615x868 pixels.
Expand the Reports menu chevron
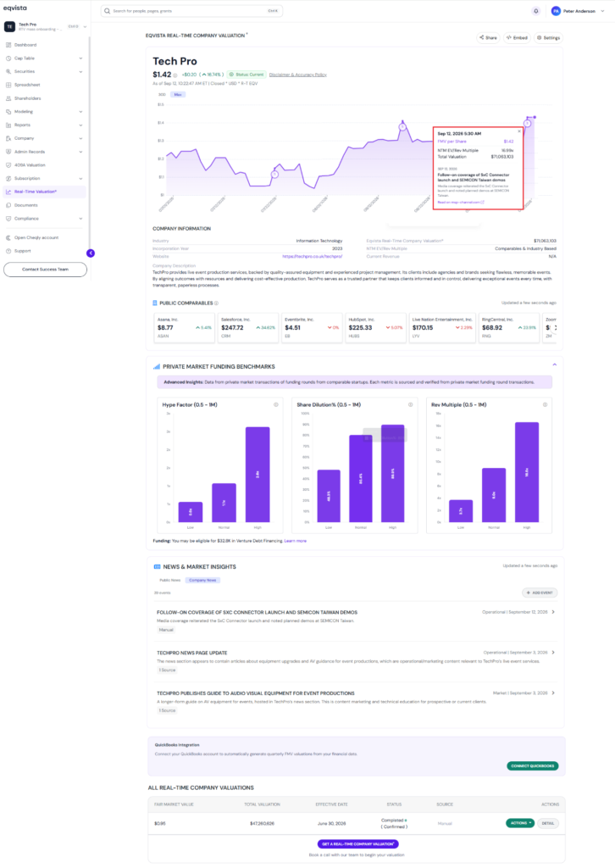(x=80, y=125)
